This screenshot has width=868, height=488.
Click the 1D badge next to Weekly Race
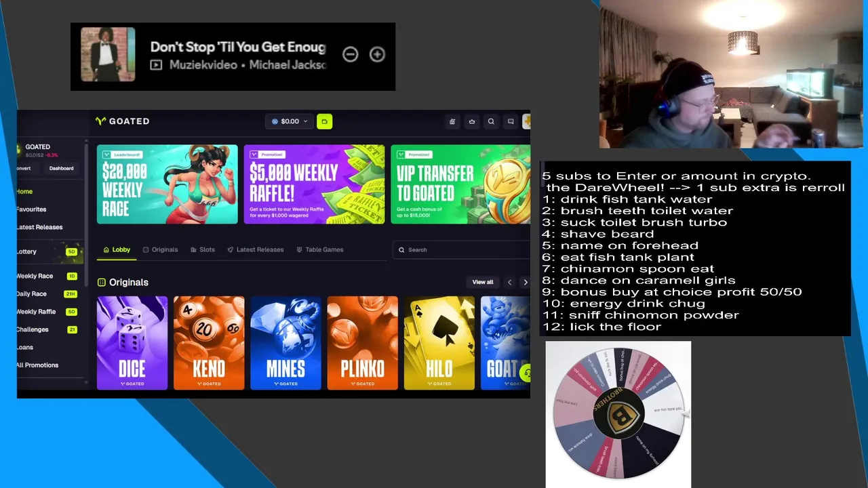tap(72, 277)
